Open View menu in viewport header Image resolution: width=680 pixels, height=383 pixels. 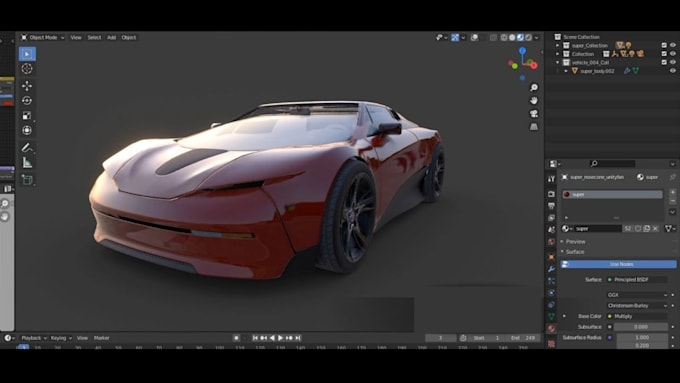pos(76,38)
